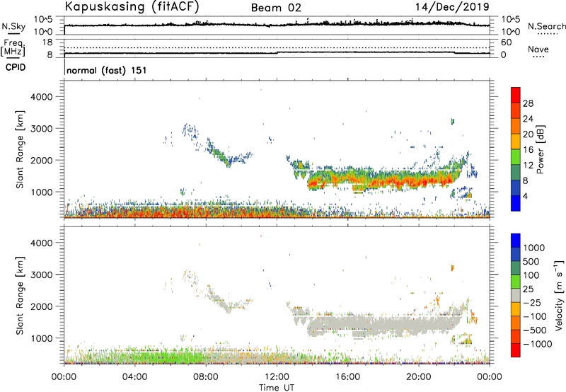This screenshot has width=566, height=392.
Task: Click the 08:00 time tick label
Action: click(205, 377)
